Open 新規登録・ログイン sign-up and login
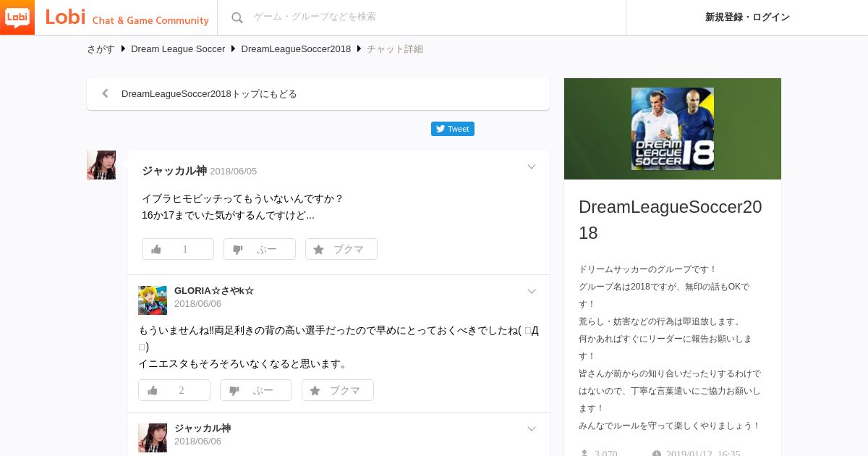 tap(747, 17)
